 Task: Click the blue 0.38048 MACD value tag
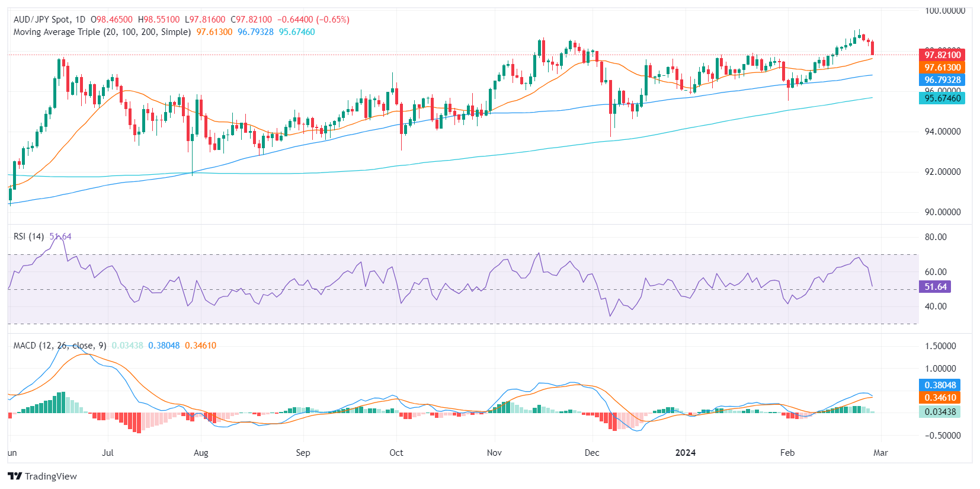click(x=940, y=385)
